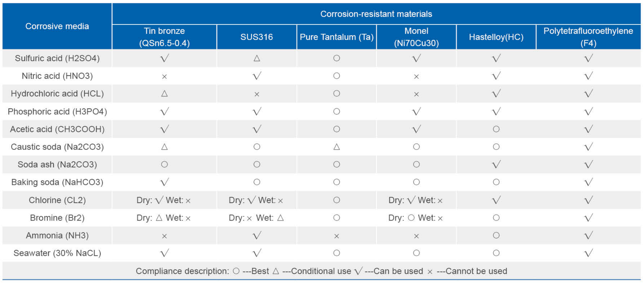The width and height of the screenshot is (644, 283).
Task: Click the triangle in Caustic soda Tantalum cell
Action: 336,147
